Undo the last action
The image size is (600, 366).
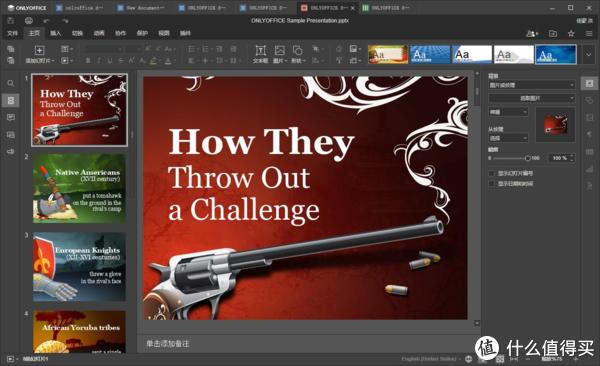47,21
